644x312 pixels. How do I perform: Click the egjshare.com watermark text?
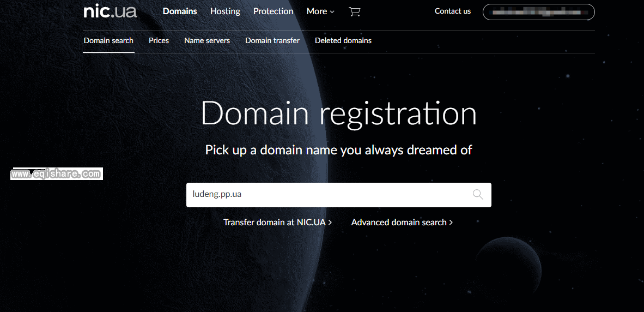57,174
